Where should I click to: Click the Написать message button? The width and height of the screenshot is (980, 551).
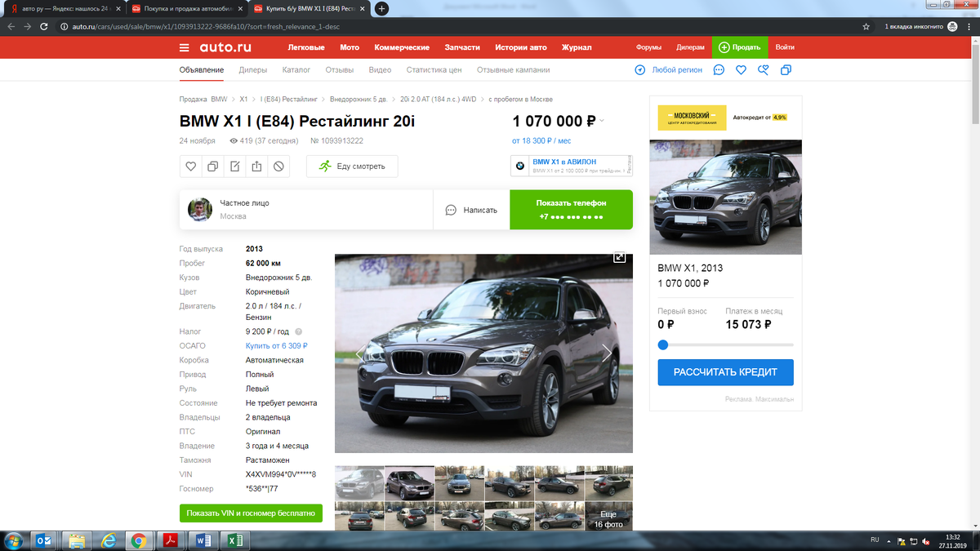[x=471, y=210]
